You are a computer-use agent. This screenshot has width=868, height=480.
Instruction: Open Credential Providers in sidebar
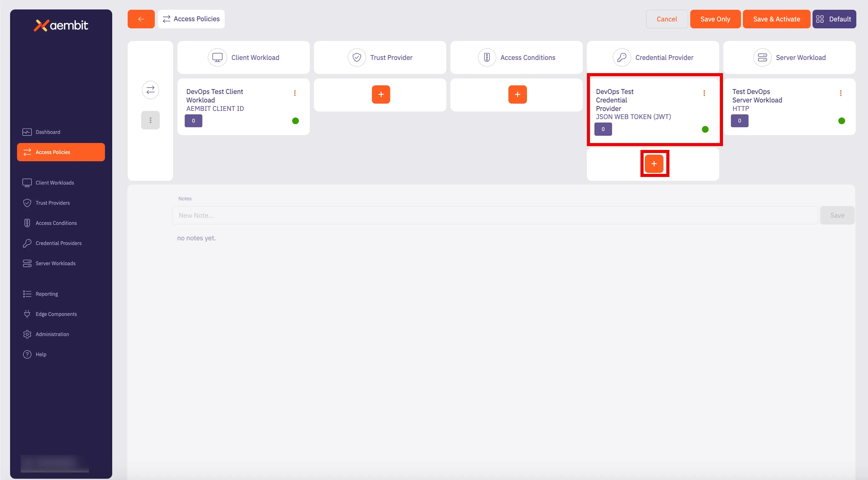(61, 243)
